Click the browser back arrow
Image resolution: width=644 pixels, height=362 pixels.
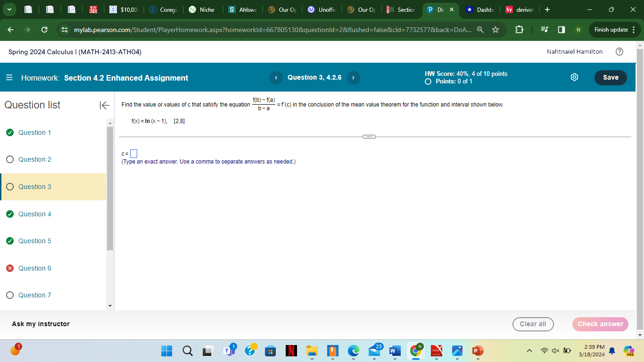click(x=11, y=30)
